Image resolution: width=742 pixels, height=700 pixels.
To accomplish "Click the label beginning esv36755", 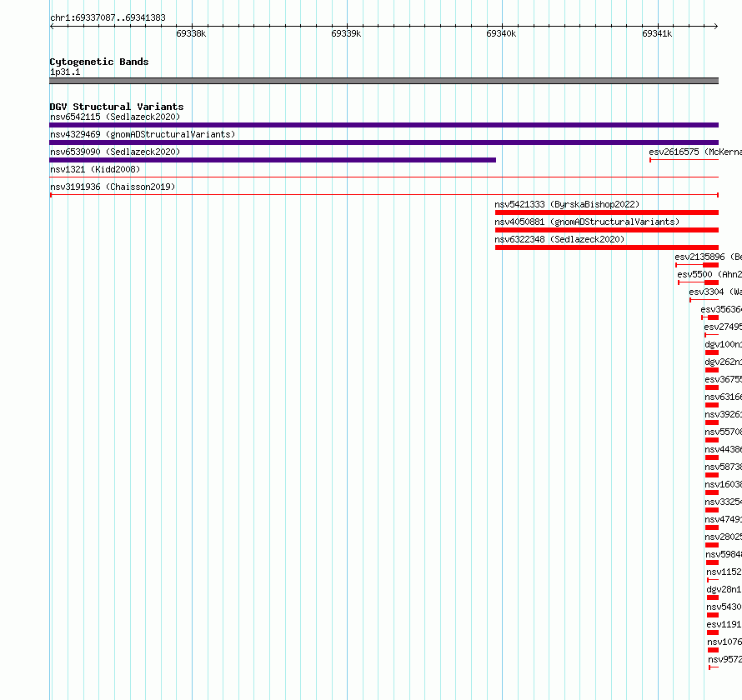I will (723, 379).
